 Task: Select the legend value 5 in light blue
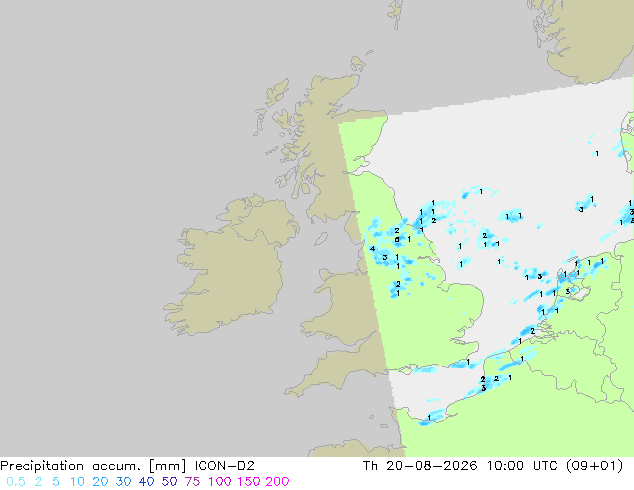56,482
